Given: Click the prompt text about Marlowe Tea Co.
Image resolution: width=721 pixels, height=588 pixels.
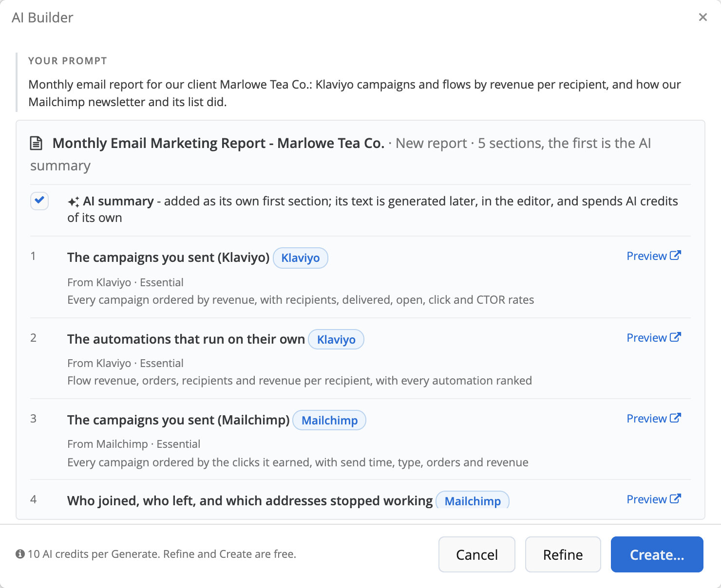Looking at the screenshot, I should click(355, 93).
